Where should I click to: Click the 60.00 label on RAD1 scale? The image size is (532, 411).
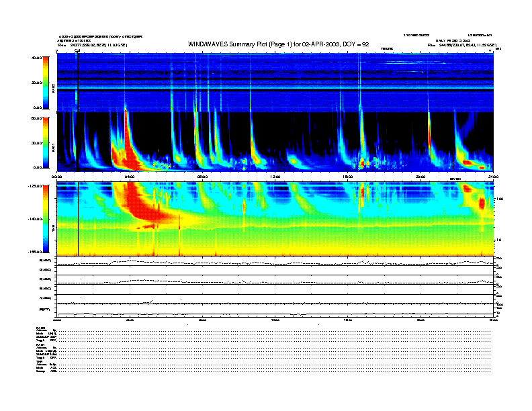click(x=36, y=118)
